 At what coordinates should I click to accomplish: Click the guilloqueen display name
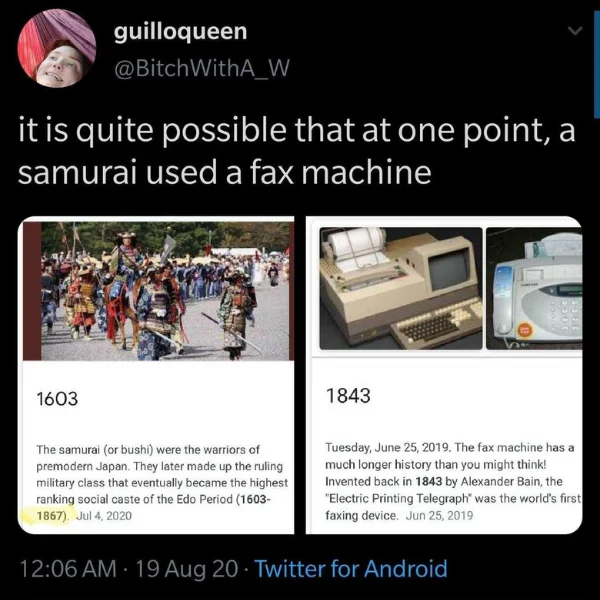click(x=180, y=31)
